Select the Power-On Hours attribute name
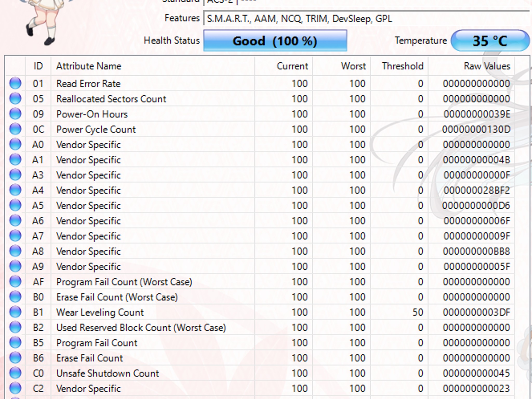The width and height of the screenshot is (532, 399). pos(92,114)
